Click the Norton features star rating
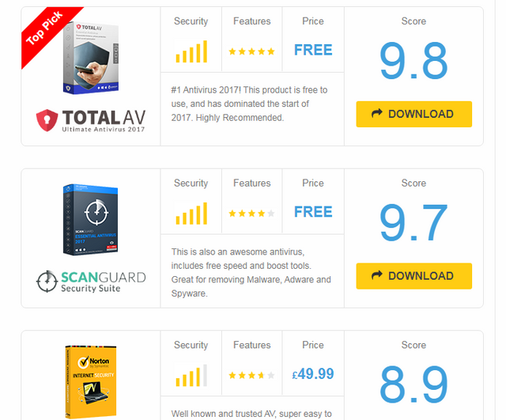The image size is (506, 420). click(x=251, y=375)
